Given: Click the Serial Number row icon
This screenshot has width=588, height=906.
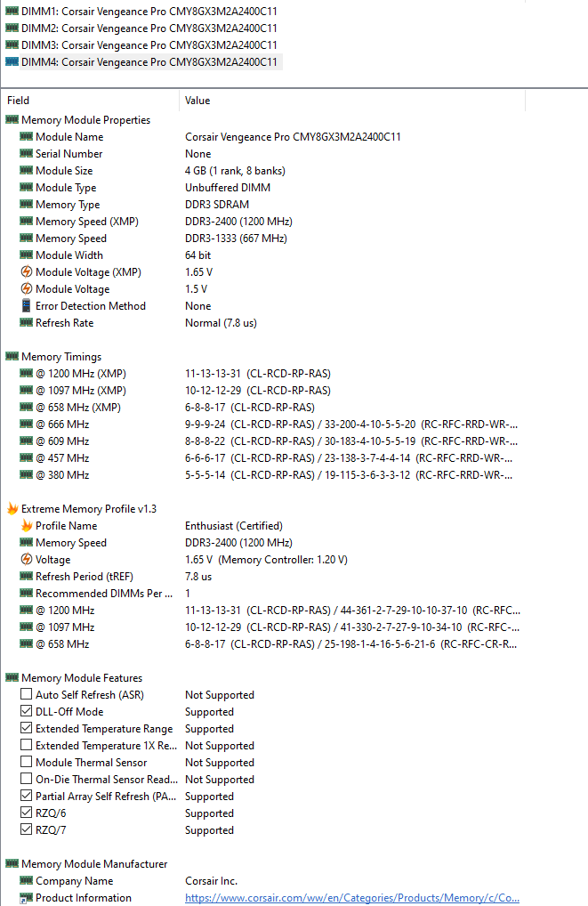Looking at the screenshot, I should pos(26,153).
